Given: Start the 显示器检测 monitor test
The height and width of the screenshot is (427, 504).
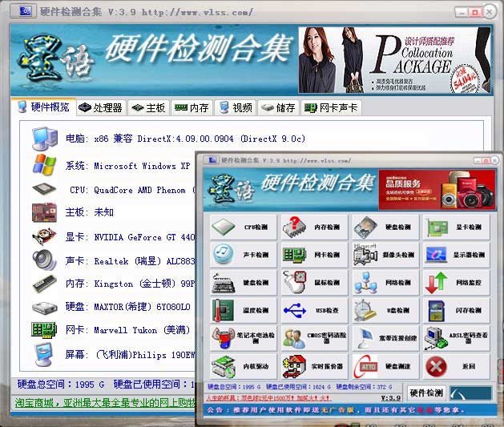Looking at the screenshot, I should 457,255.
